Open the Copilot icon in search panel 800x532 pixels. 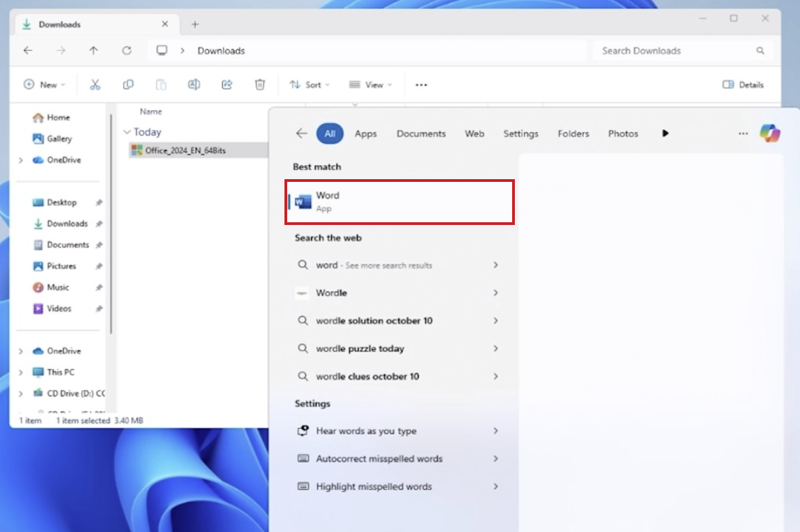[x=769, y=133]
